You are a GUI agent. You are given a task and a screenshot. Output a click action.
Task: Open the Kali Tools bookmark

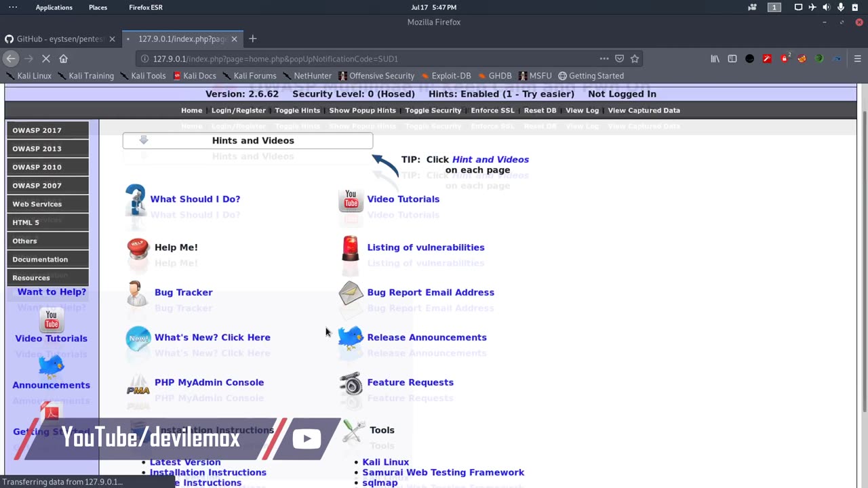click(x=142, y=76)
